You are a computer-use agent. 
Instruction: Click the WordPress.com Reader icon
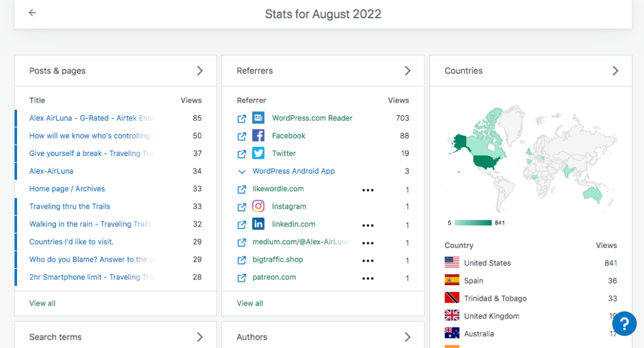coord(258,118)
